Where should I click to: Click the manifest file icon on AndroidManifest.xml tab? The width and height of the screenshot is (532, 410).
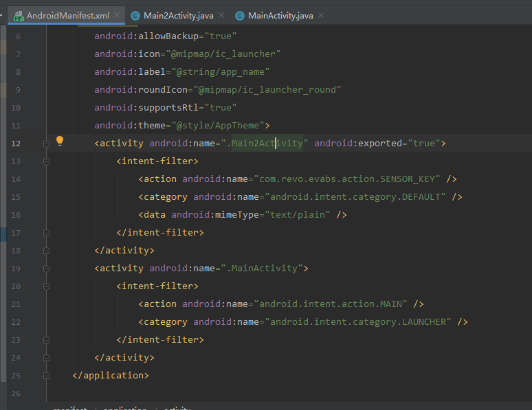(19, 16)
